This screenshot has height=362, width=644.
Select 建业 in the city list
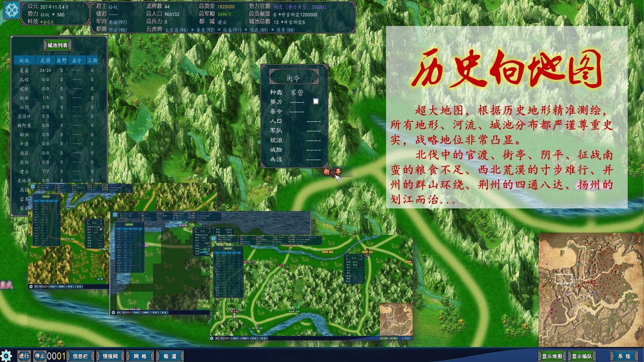tap(24, 171)
